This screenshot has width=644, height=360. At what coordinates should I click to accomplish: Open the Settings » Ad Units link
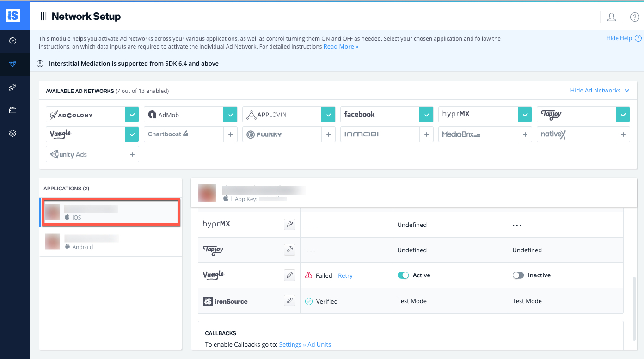point(305,344)
